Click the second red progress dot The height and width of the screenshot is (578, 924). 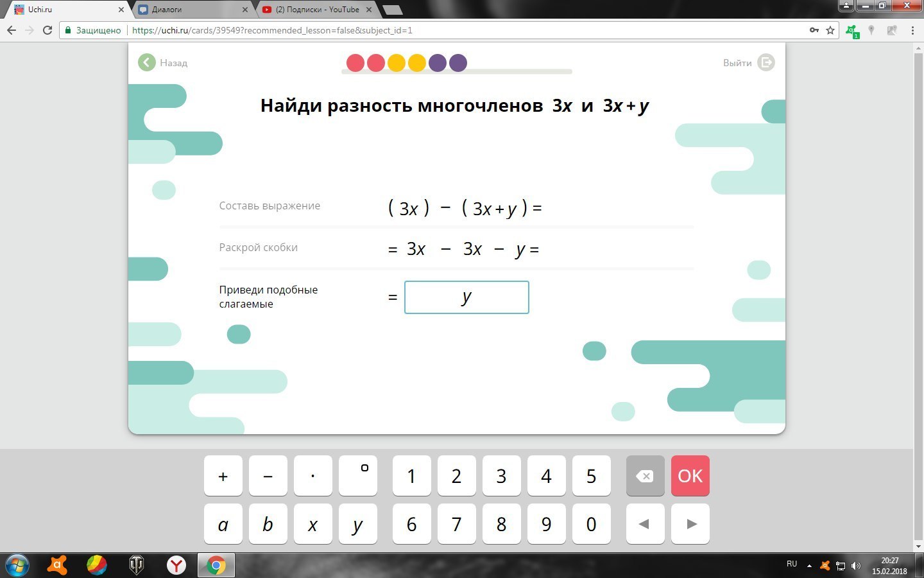[376, 63]
